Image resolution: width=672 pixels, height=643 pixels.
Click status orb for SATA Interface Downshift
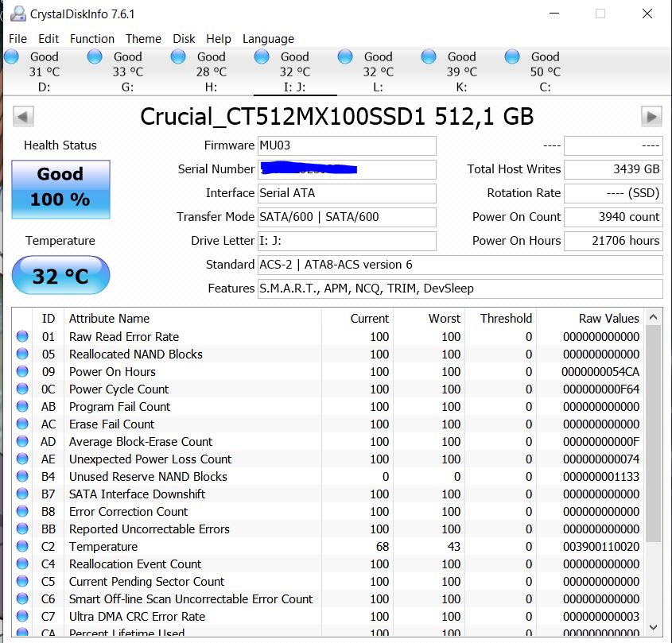tap(22, 494)
